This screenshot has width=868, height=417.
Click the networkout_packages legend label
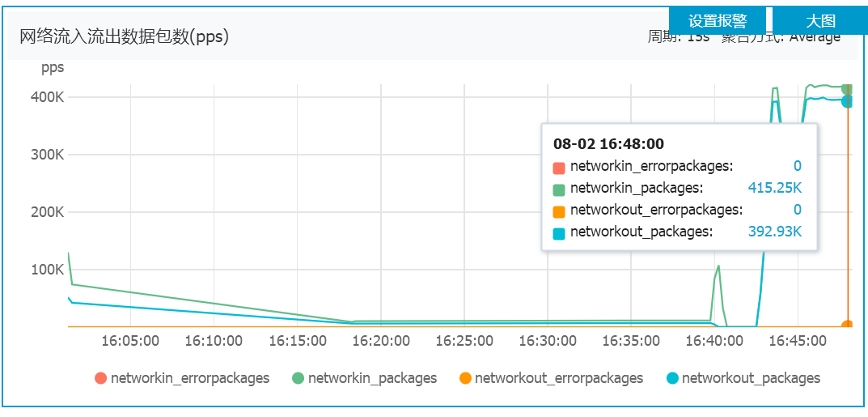pos(752,378)
